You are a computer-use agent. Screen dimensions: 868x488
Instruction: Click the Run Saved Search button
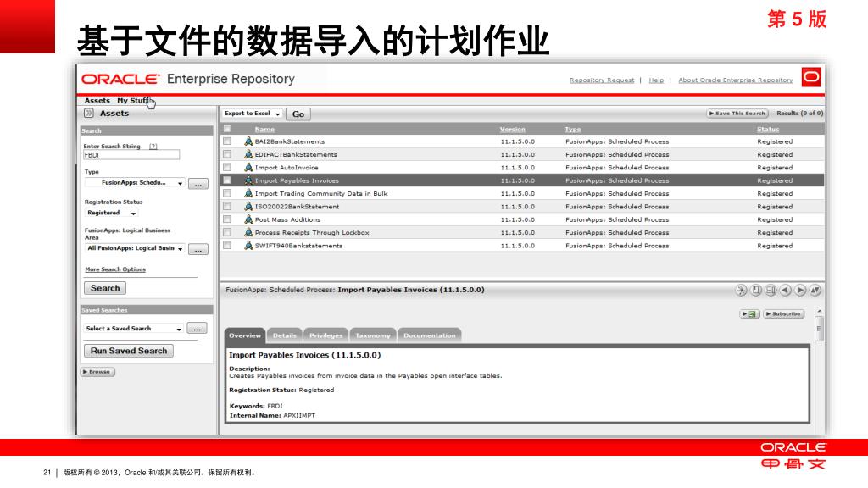129,351
